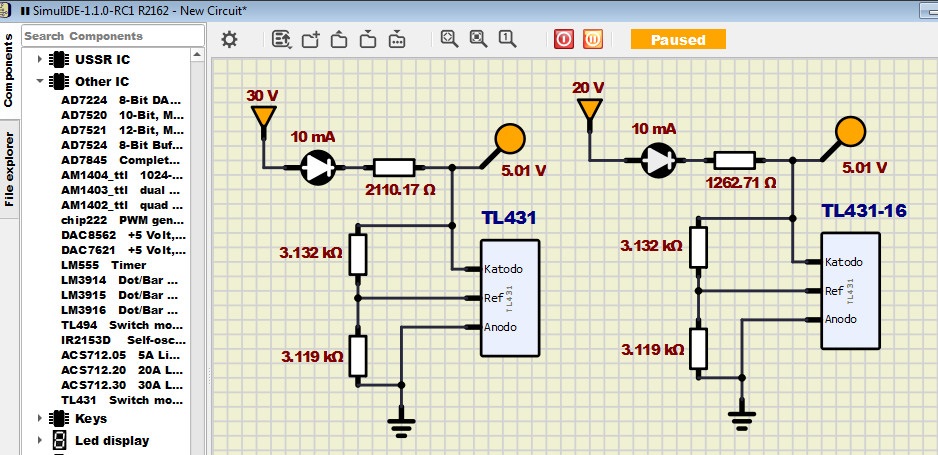Image resolution: width=938 pixels, height=455 pixels.
Task: Open the settings gear in the toolbar
Action: tap(229, 40)
